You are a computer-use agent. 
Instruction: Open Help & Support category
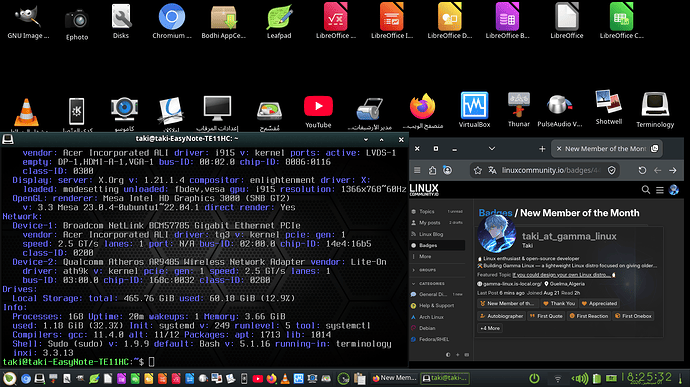point(436,306)
